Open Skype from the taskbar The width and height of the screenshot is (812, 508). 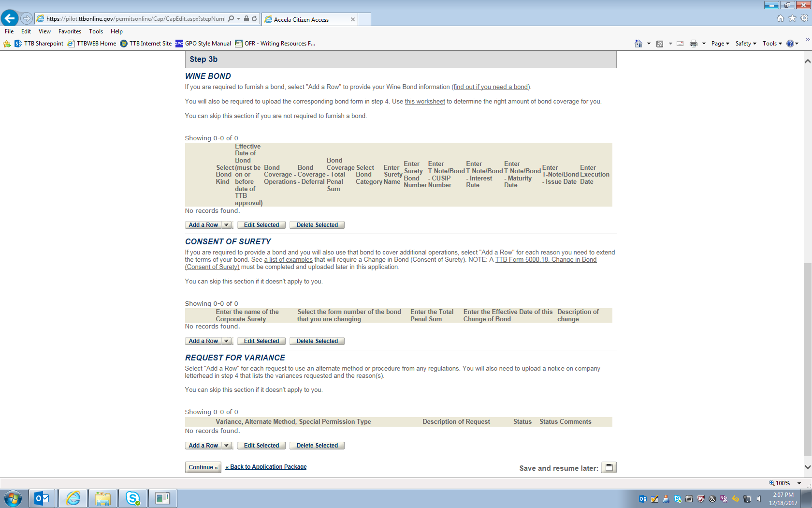(x=132, y=498)
